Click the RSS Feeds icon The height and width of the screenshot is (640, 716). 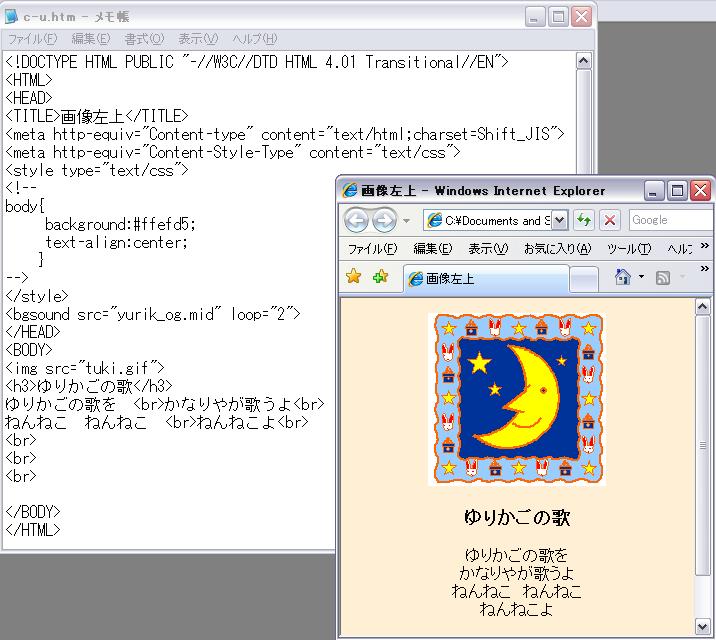663,278
